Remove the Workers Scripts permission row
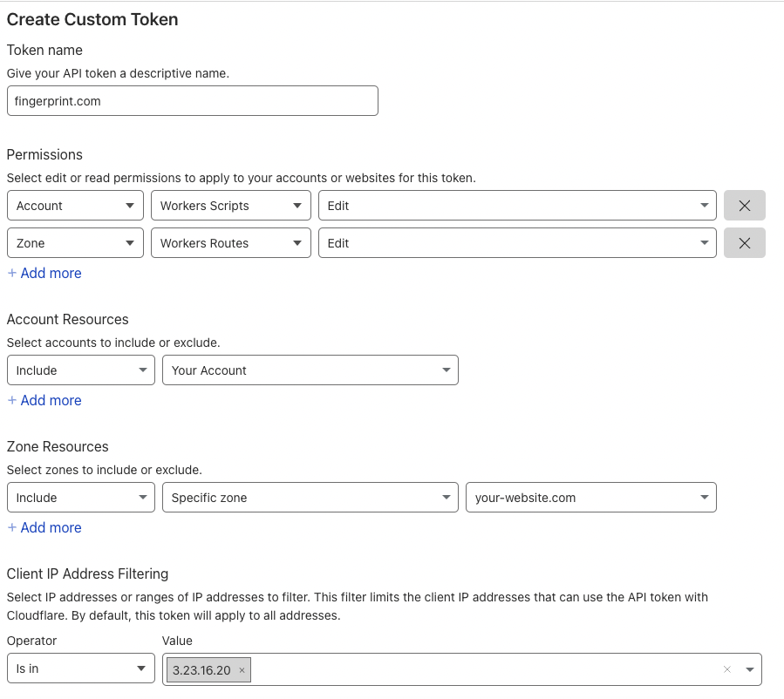 744,205
